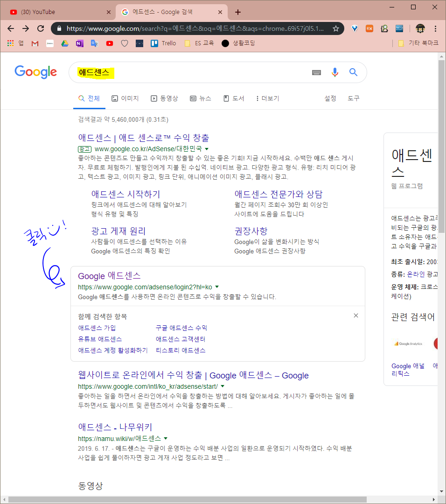446x504 pixels.
Task: Bookmark this page with the star icon
Action: click(336, 28)
